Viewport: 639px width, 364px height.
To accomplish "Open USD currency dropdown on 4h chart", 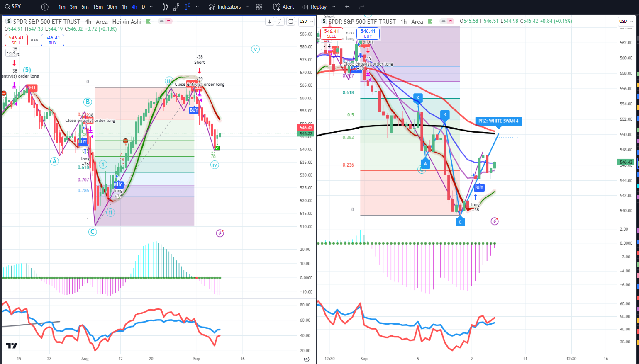I will pos(306,22).
